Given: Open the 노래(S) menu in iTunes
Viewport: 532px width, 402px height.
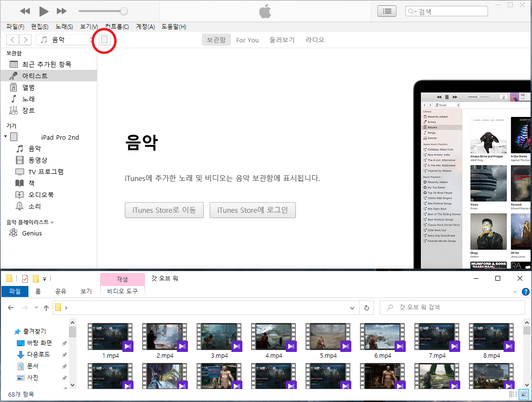Looking at the screenshot, I should (64, 27).
